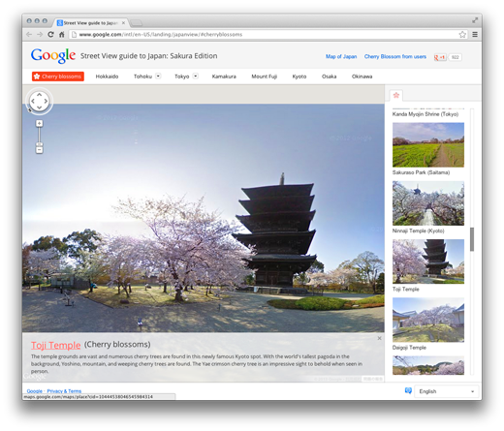Bookmark page with the star icon
Image resolution: width=504 pixels, height=431 pixels.
(462, 35)
